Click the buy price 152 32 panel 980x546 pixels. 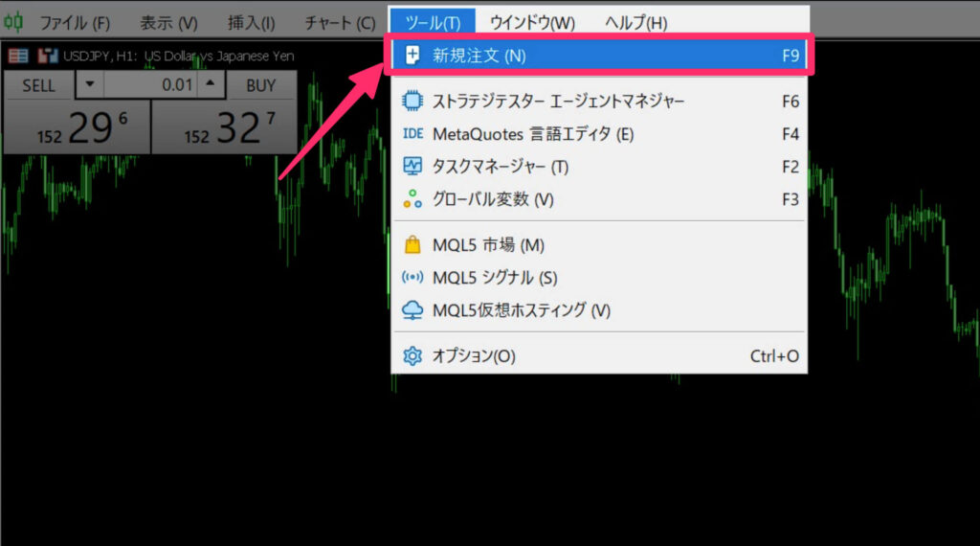(225, 127)
